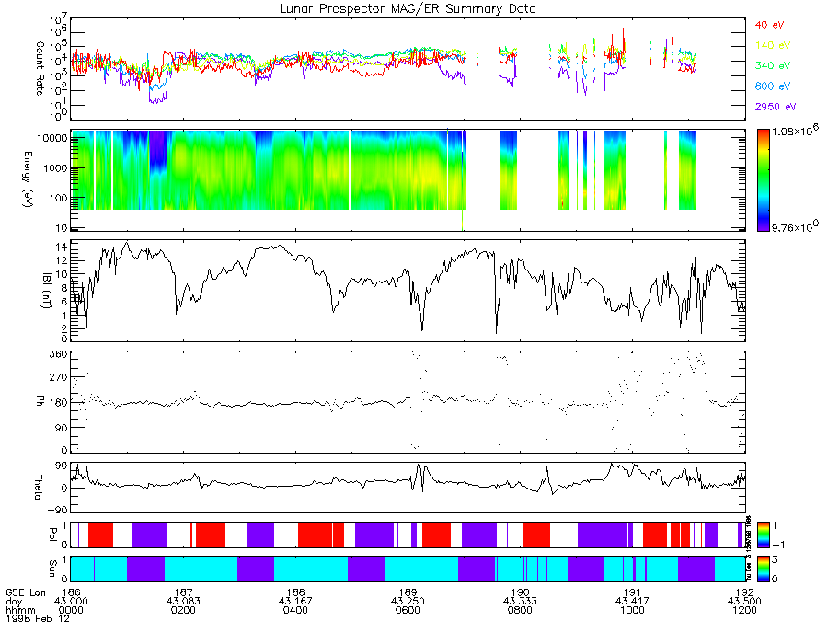The height and width of the screenshot is (644, 828).
Task: Click the GSE longitude value "192"
Action: click(744, 592)
